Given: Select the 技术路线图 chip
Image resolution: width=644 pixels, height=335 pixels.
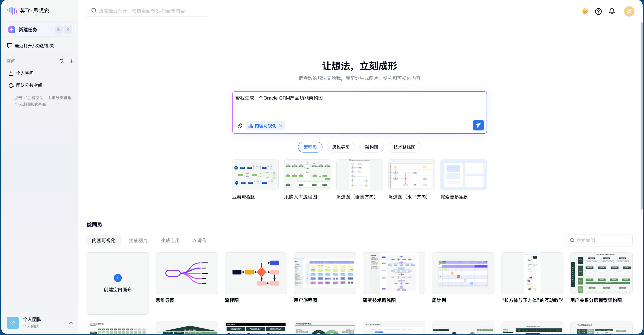Looking at the screenshot, I should (404, 147).
